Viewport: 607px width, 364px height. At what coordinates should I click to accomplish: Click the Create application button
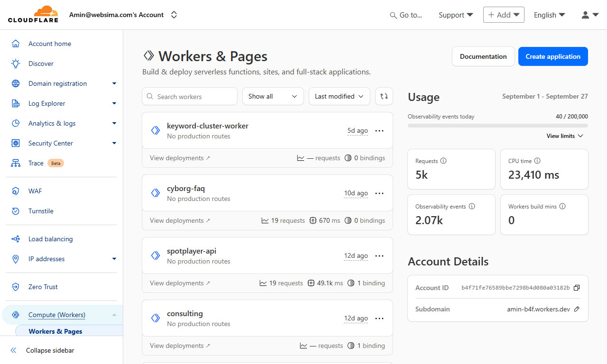tap(553, 56)
